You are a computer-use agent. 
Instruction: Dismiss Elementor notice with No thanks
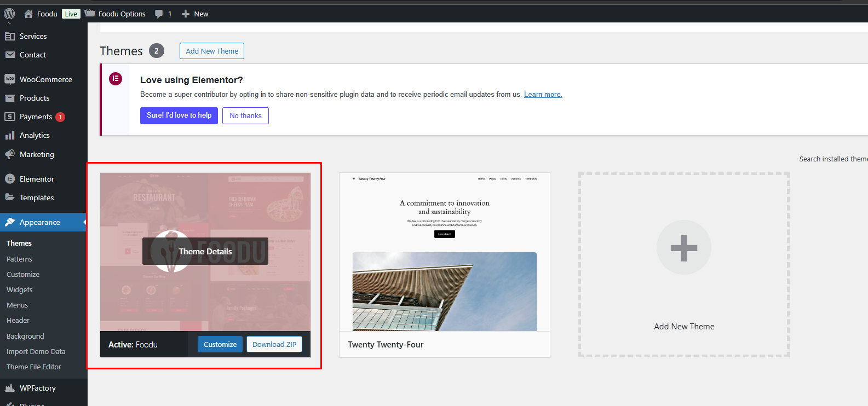click(245, 115)
